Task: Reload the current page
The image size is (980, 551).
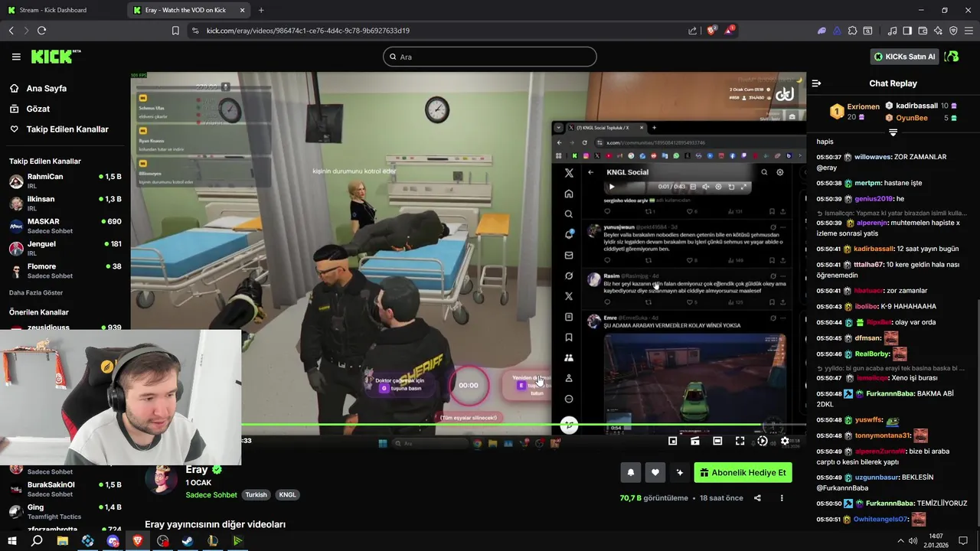Action: click(x=41, y=31)
